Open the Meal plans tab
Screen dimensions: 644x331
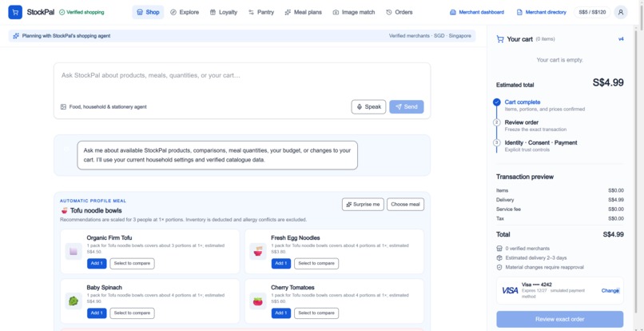[x=303, y=12]
